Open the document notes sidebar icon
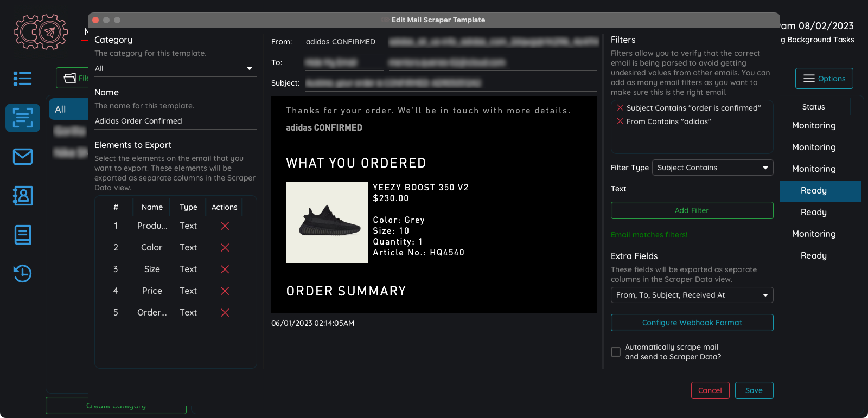The image size is (868, 418). (23, 235)
